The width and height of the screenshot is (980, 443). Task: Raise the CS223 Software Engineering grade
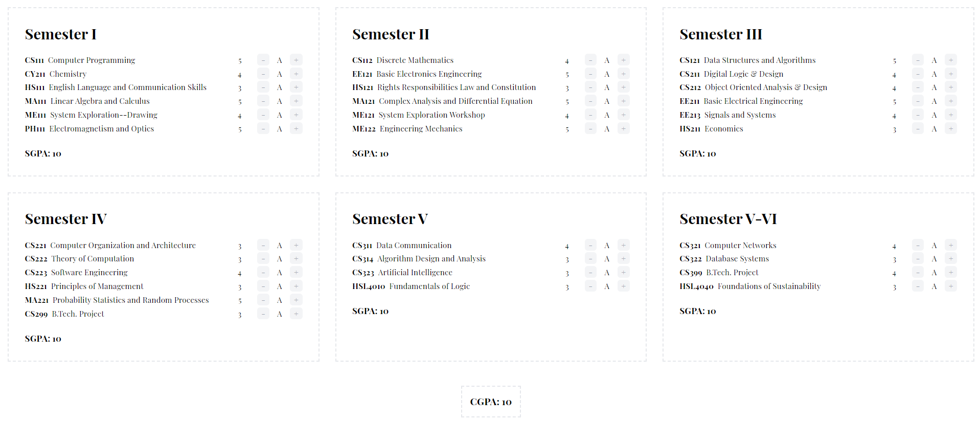tap(296, 272)
